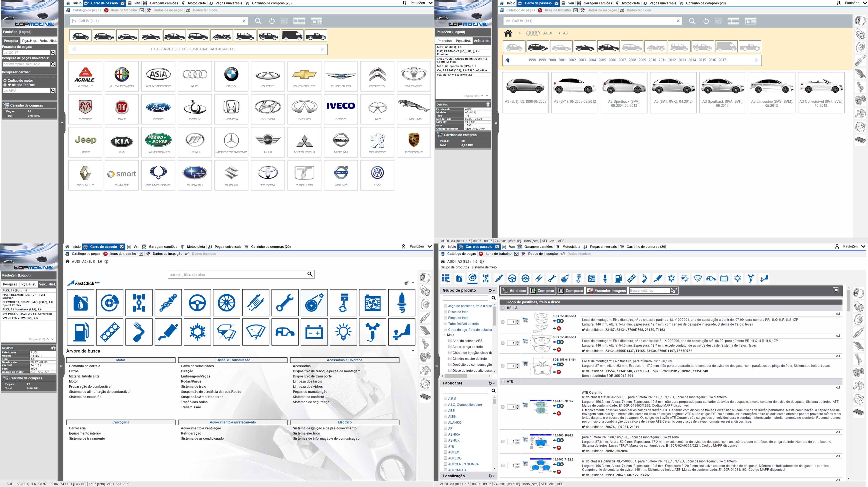Collapse the Mais subgroup in product list
The height and width of the screenshot is (487, 868).
pyautogui.click(x=444, y=335)
